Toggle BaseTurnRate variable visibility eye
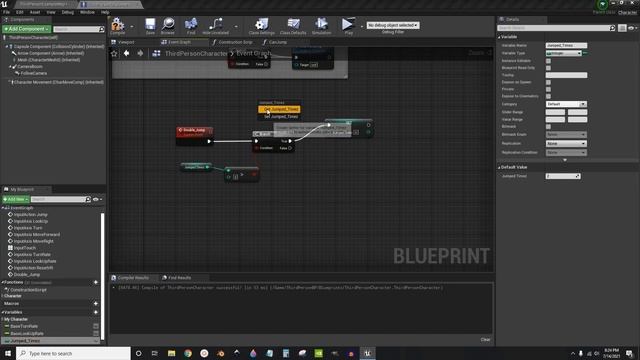640x360 pixels. tap(96, 326)
